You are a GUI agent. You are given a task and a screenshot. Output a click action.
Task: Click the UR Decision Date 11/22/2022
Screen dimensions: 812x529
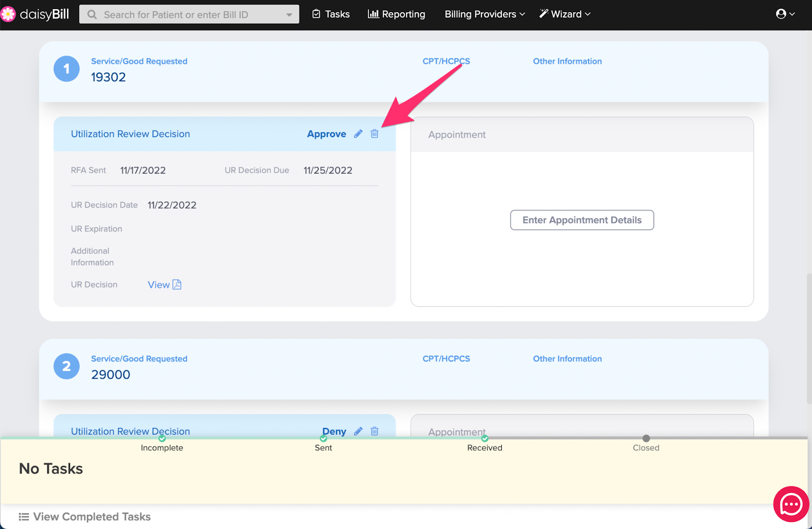tap(172, 205)
